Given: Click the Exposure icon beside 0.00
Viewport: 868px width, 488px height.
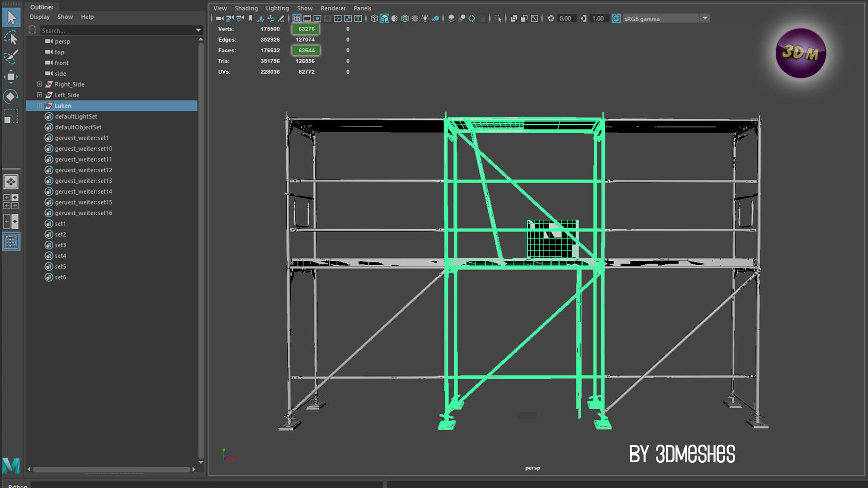Looking at the screenshot, I should click(551, 19).
